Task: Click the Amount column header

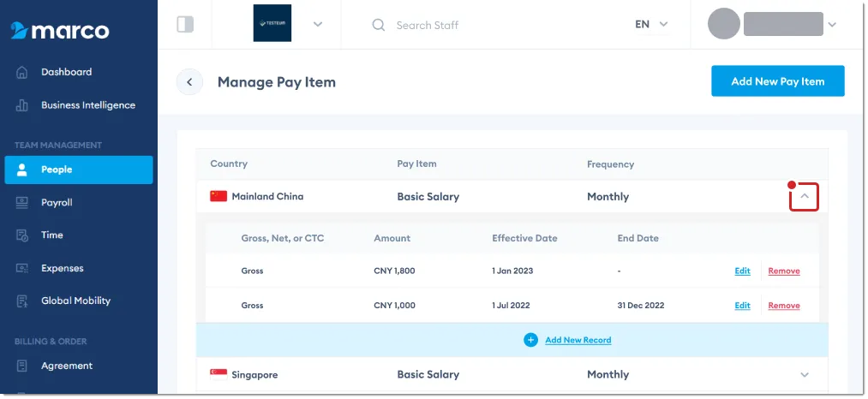Action: 392,239
